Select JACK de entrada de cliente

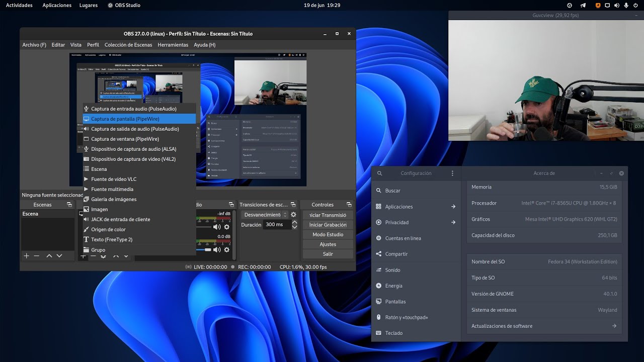pyautogui.click(x=139, y=219)
